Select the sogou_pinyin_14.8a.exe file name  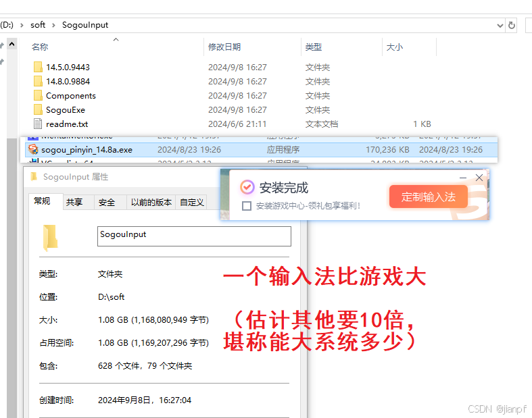[87, 149]
